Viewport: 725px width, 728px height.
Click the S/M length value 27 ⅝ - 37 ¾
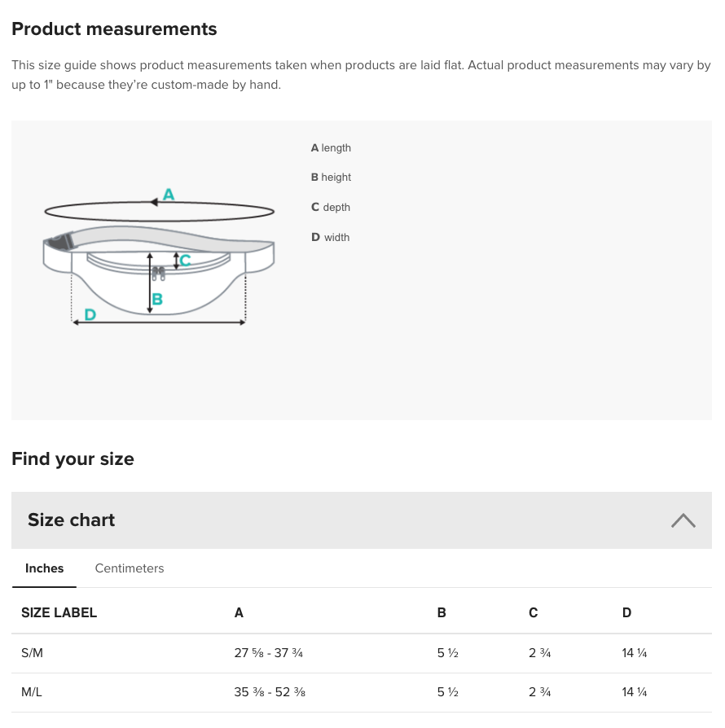pyautogui.click(x=268, y=653)
